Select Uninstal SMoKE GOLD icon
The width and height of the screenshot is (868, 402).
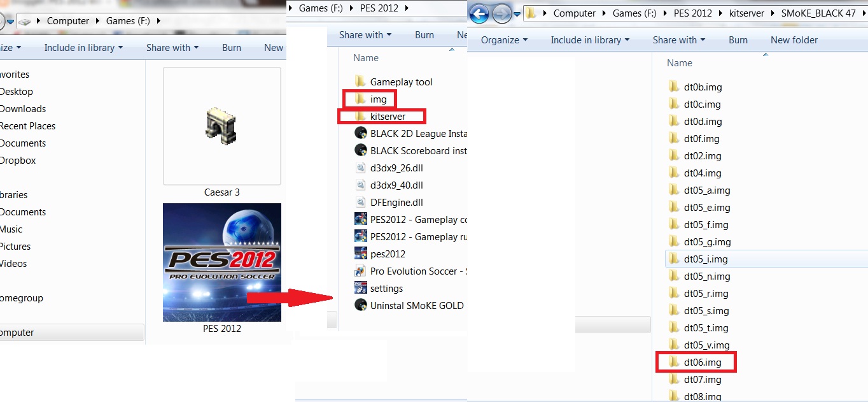tap(360, 305)
